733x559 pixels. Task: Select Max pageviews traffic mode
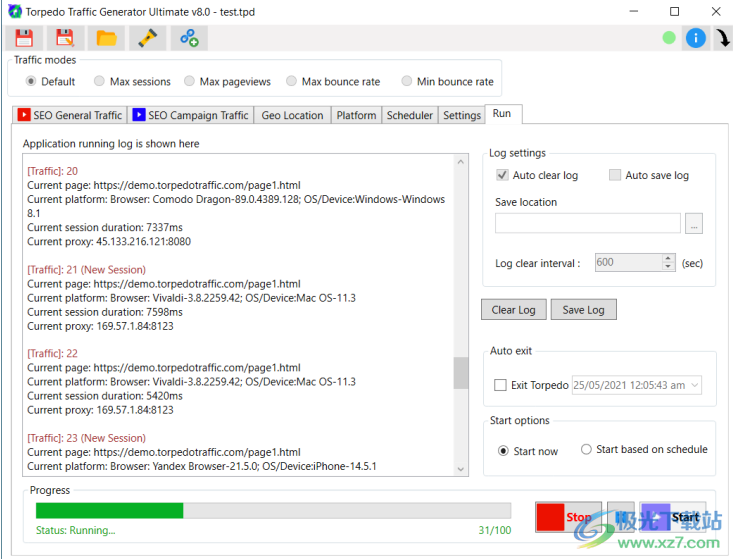click(x=189, y=81)
